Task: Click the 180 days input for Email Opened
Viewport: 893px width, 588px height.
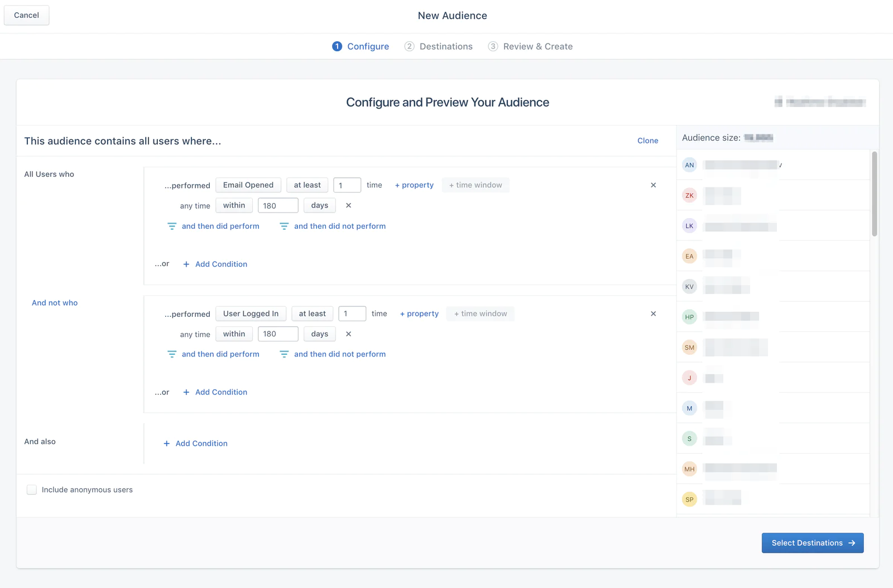Action: click(x=277, y=205)
